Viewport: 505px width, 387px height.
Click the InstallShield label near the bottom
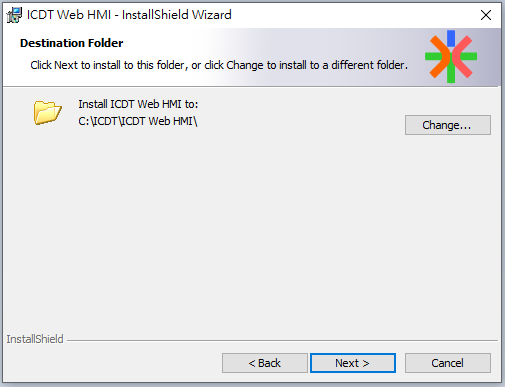(x=35, y=339)
